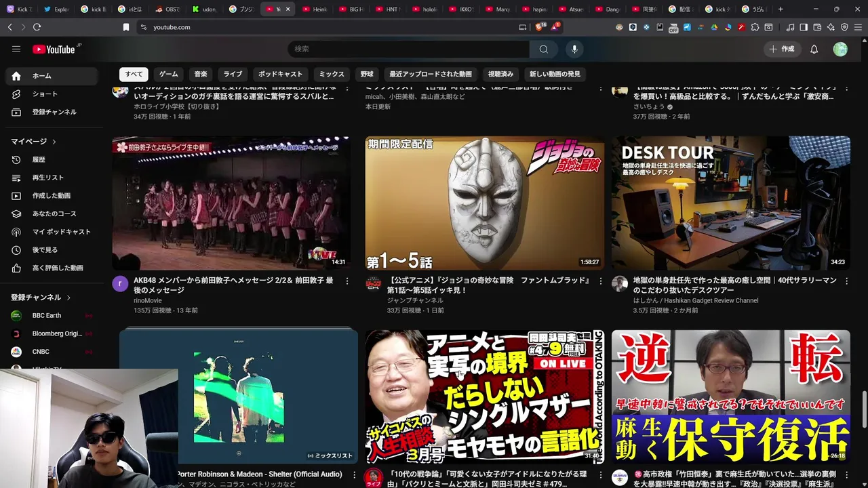Open ジャンプチャンネル channel link

coord(415,300)
